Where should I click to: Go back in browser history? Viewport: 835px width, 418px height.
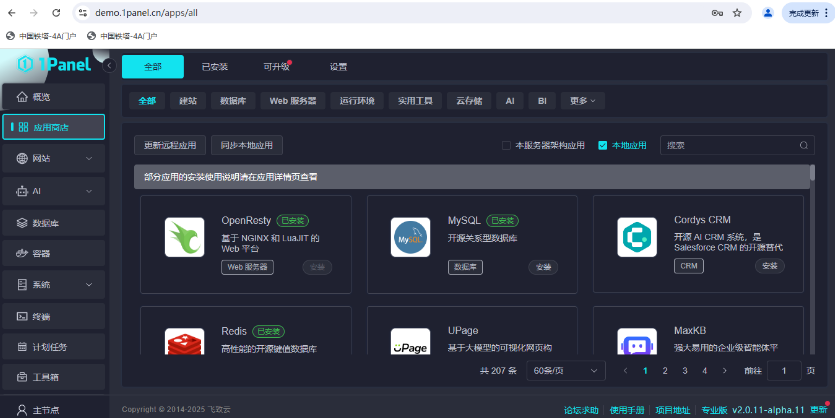[x=12, y=13]
